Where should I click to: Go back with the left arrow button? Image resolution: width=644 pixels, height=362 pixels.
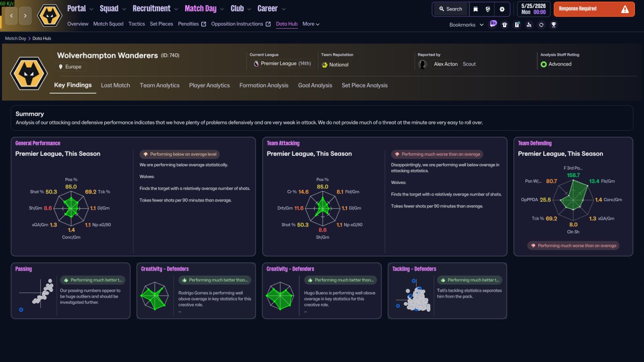click(x=11, y=16)
